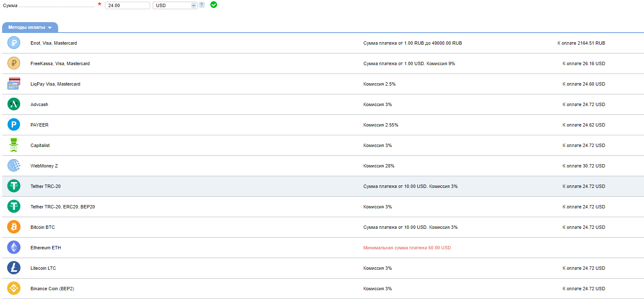The height and width of the screenshot is (299, 644).
Task: Click 'Комиссия 28%' text
Action: [379, 166]
